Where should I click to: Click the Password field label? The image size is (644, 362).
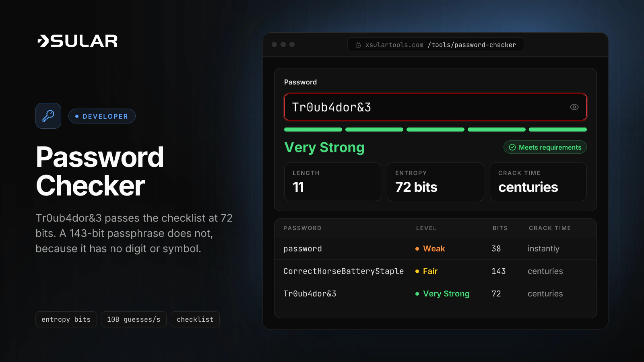[x=300, y=82]
